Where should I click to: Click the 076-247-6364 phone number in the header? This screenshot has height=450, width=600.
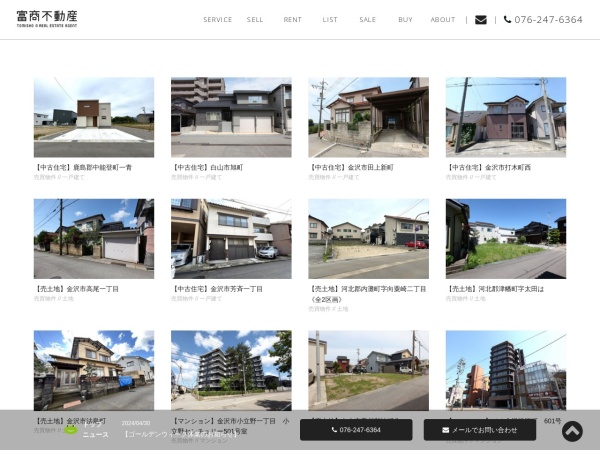543,20
